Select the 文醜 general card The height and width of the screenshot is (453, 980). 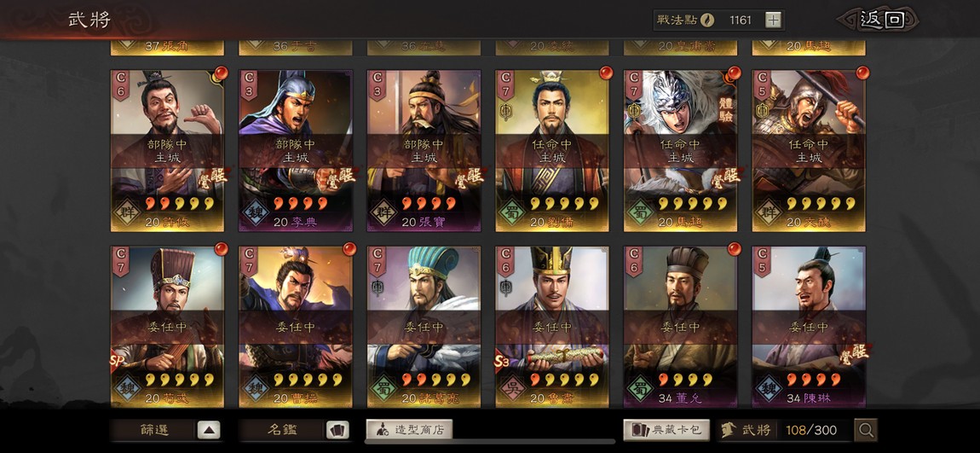(809, 151)
